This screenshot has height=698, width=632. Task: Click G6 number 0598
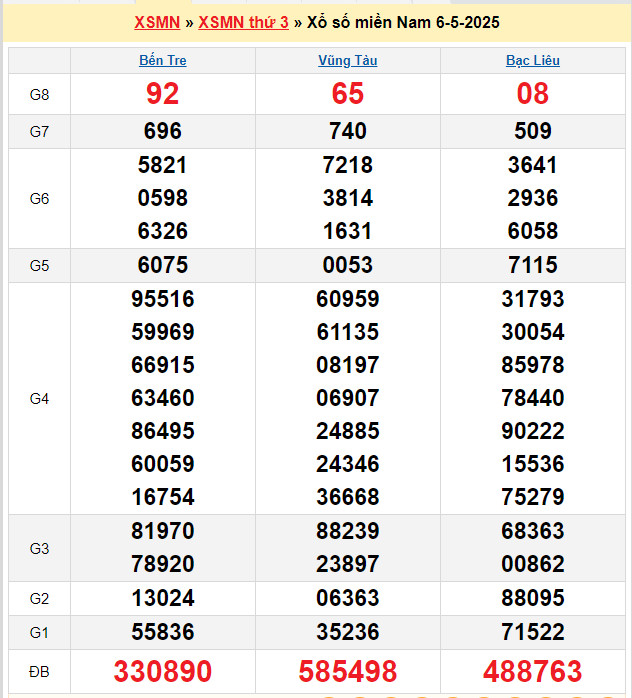click(x=163, y=198)
